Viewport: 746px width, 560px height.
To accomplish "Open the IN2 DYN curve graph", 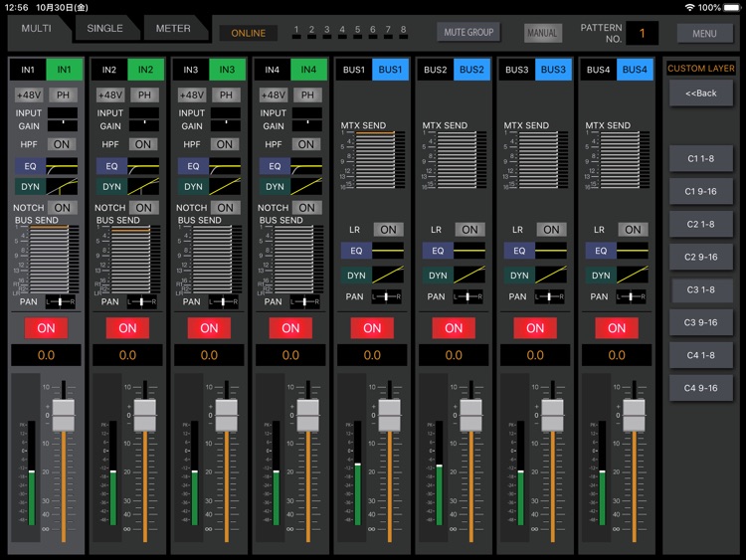I will pos(143,187).
